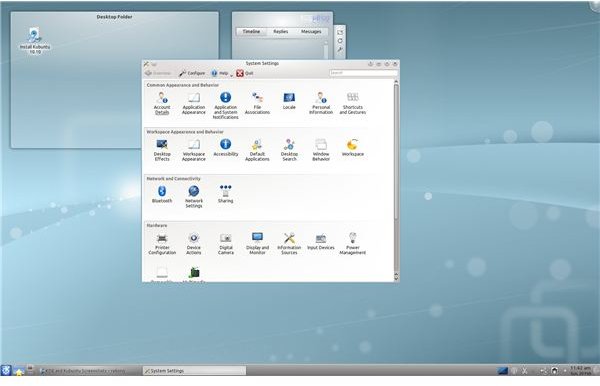
Task: Open Window Behavior module
Action: coord(321,150)
